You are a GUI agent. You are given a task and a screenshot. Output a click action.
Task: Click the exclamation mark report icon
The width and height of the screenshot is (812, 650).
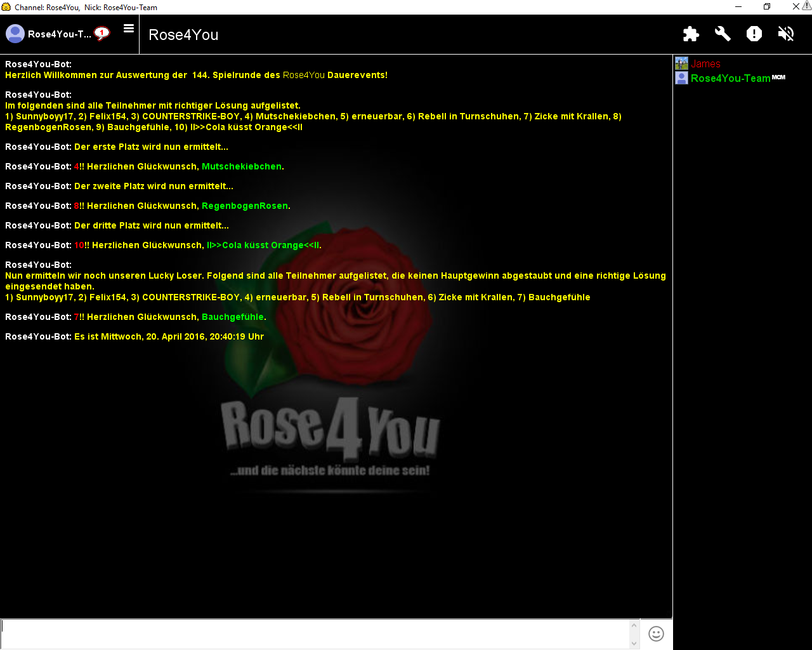click(754, 34)
